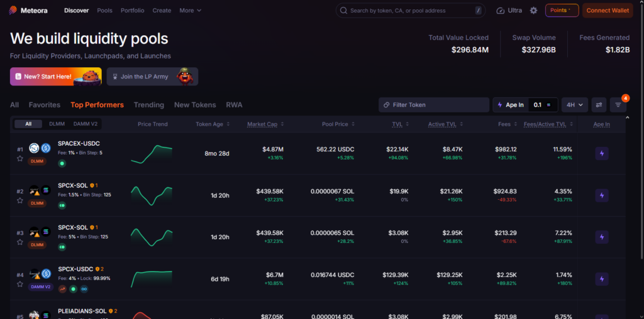Image resolution: width=644 pixels, height=319 pixels.
Task: Click the SPACEX-USDC price trend chart
Action: point(152,154)
